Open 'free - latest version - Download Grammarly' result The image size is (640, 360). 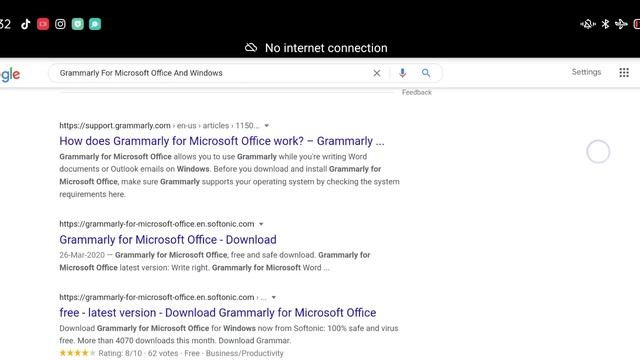218,313
